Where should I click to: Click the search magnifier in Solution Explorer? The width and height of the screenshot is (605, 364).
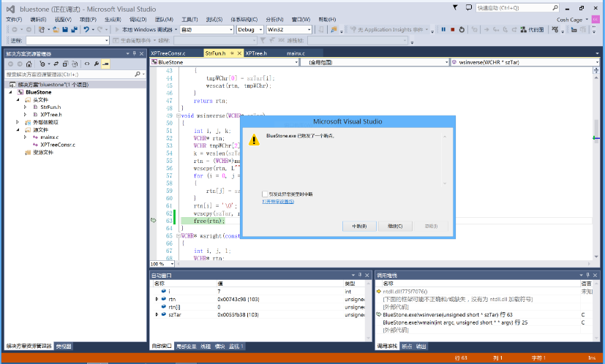tap(138, 74)
